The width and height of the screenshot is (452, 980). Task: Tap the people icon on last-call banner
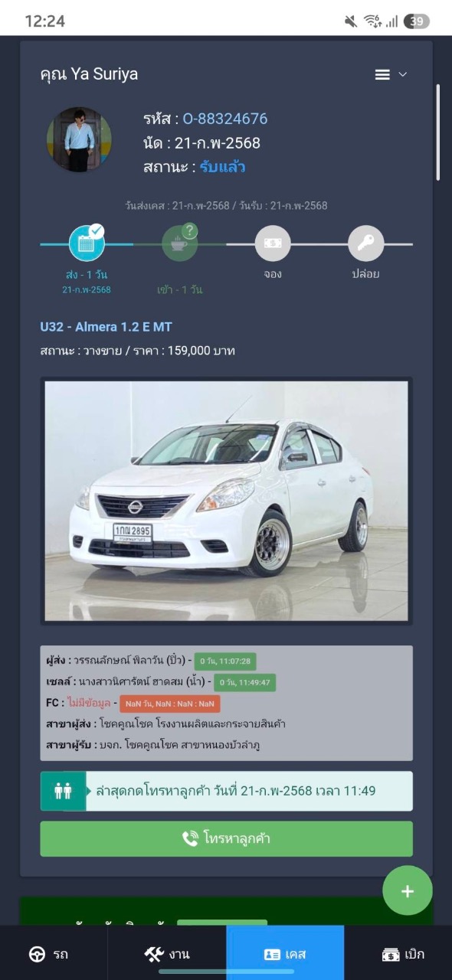pyautogui.click(x=63, y=791)
